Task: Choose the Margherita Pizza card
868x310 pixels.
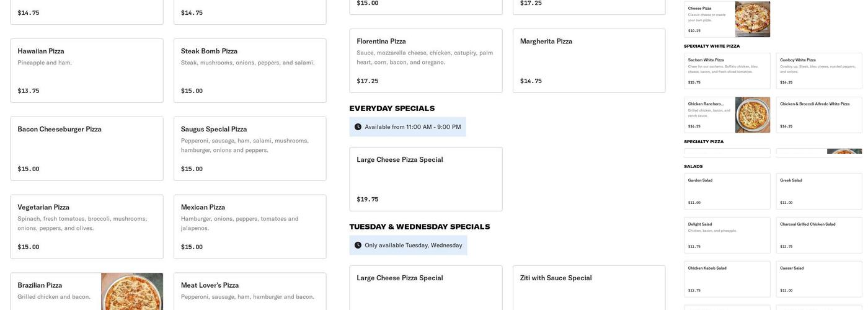Action: click(x=589, y=61)
